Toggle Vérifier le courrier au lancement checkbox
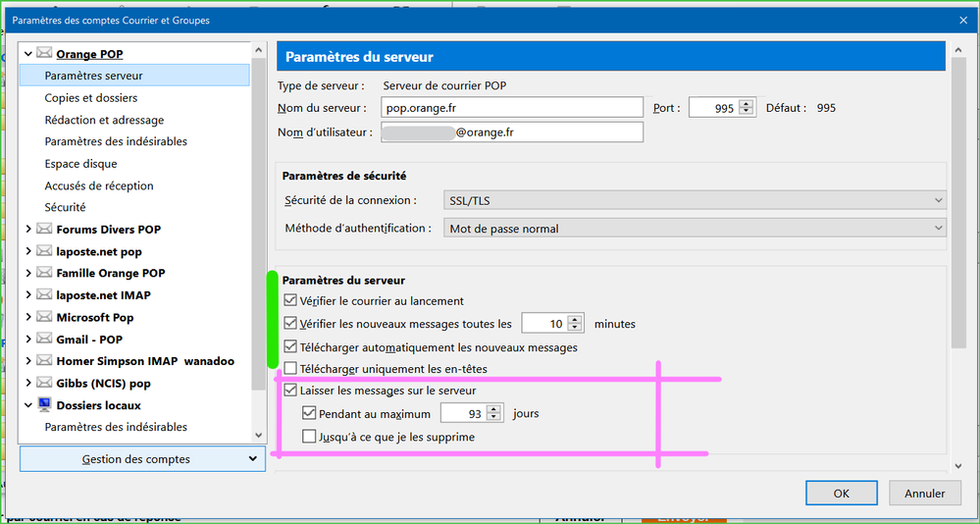The width and height of the screenshot is (980, 524). (290, 300)
